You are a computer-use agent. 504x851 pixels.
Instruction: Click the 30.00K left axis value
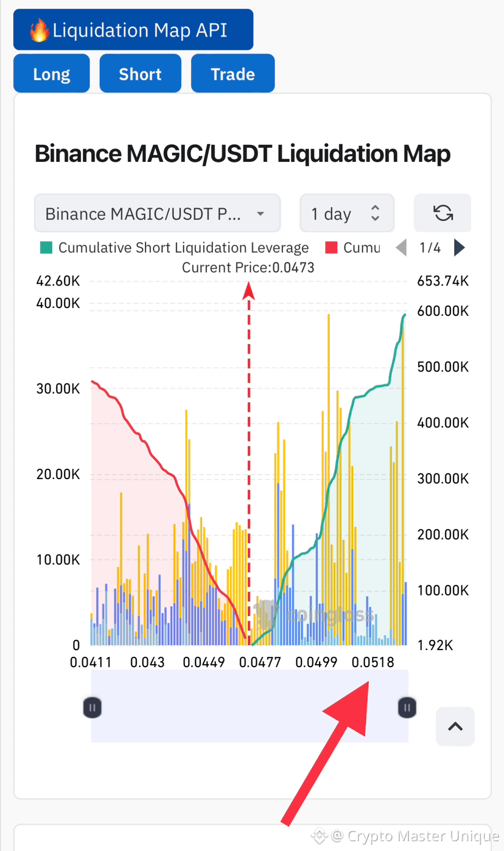point(58,389)
